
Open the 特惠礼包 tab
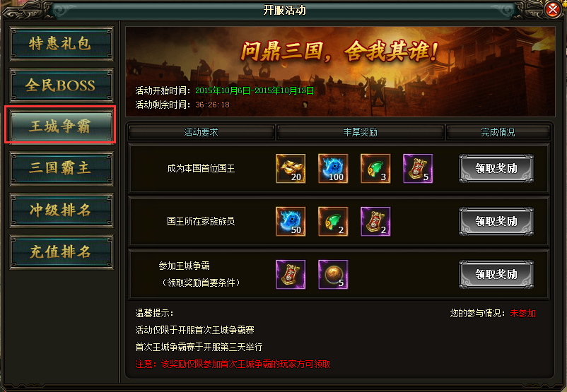61,44
